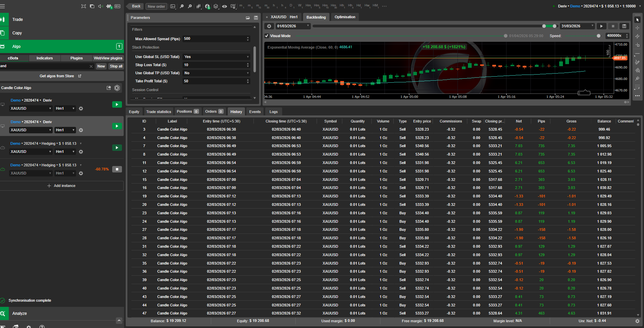The image size is (644, 328).
Task: Select the crosshair tool in drawing toolbar
Action: click(637, 28)
